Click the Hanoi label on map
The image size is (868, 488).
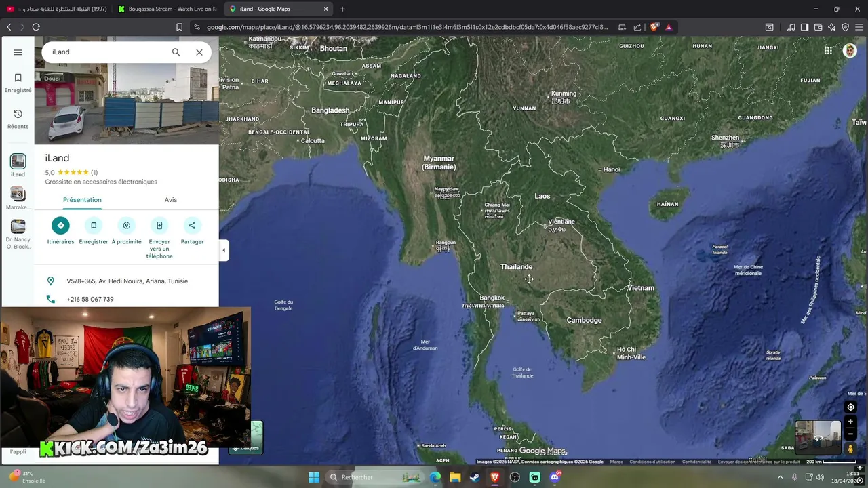(612, 169)
